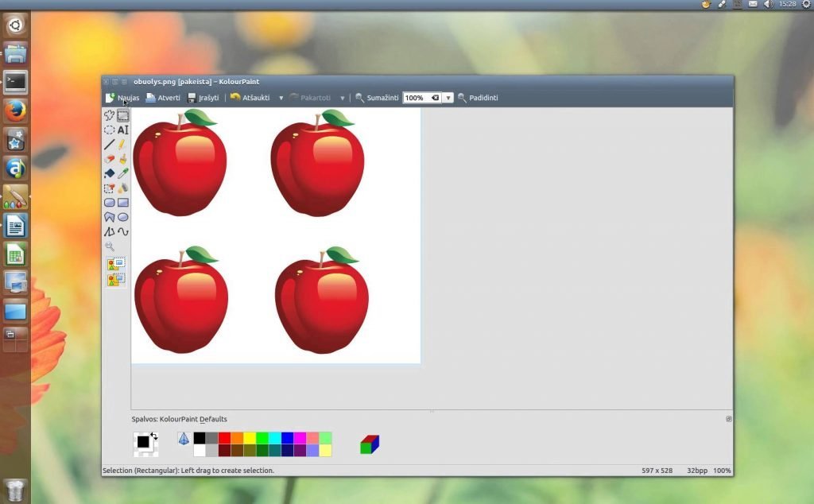Select the Rectangle shape tool
Image resolution: width=814 pixels, height=504 pixels.
point(123,203)
